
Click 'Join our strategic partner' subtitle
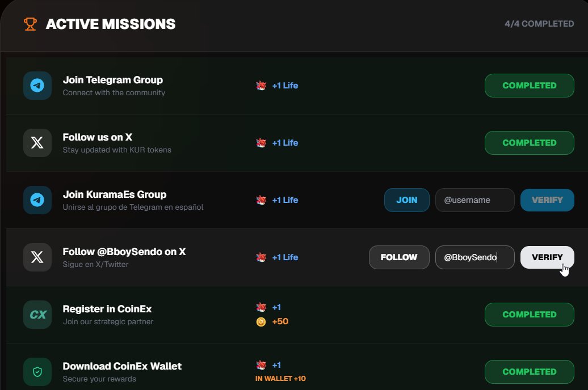click(x=108, y=322)
